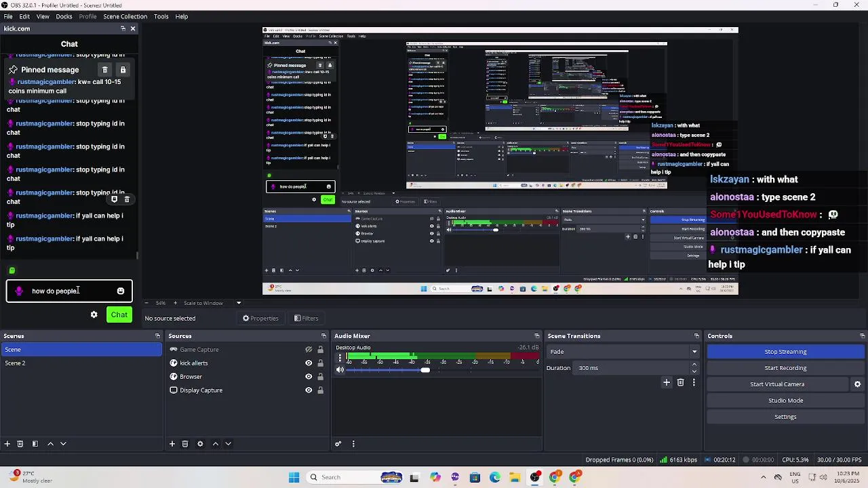Viewport: 868px width, 488px height.
Task: Zoom out preview with minus
Action: point(146,303)
